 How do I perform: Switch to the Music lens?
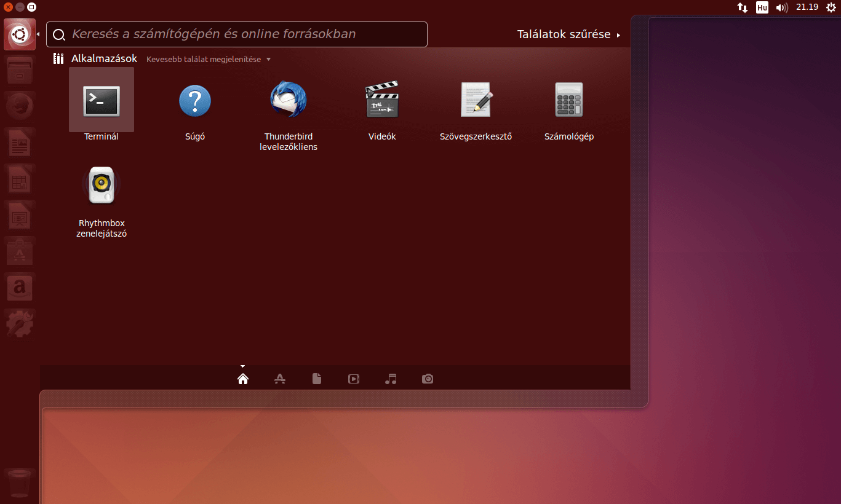[391, 379]
